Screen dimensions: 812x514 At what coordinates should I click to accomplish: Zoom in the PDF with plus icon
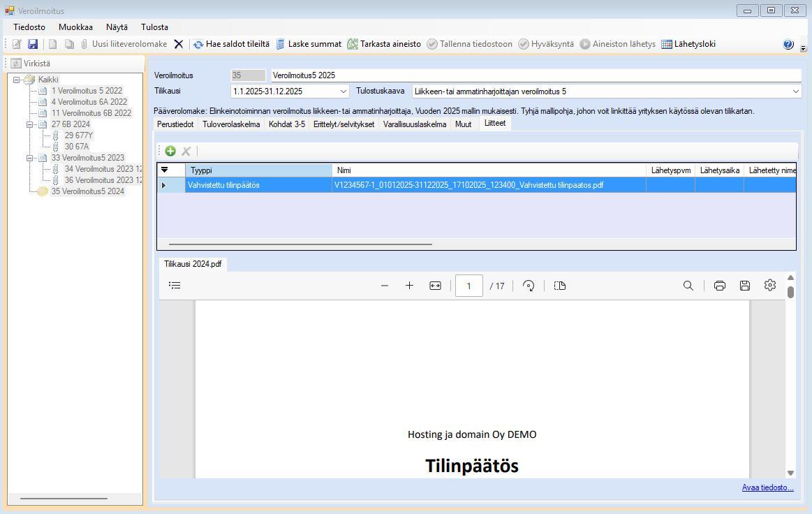(x=410, y=286)
